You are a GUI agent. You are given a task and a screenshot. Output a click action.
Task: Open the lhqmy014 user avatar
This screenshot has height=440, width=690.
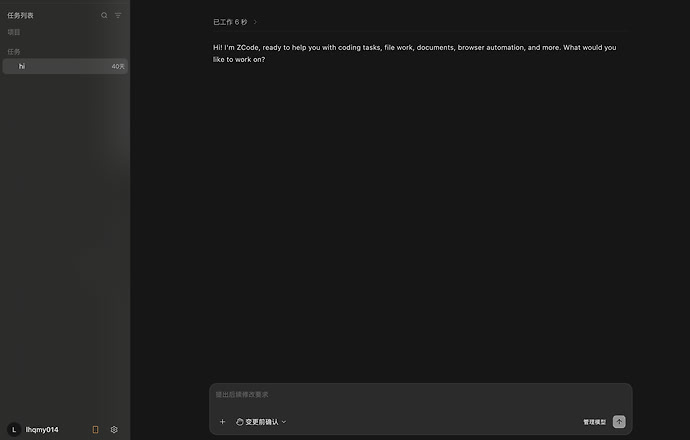click(14, 429)
